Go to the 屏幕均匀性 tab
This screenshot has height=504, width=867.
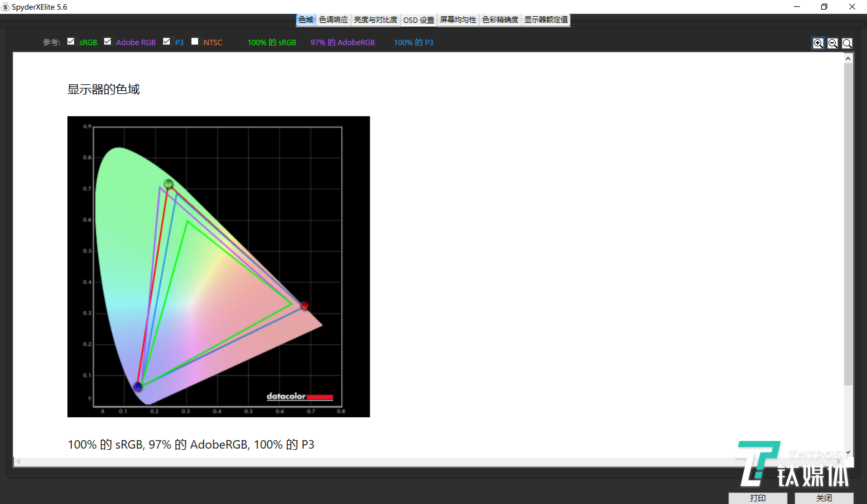click(x=458, y=20)
